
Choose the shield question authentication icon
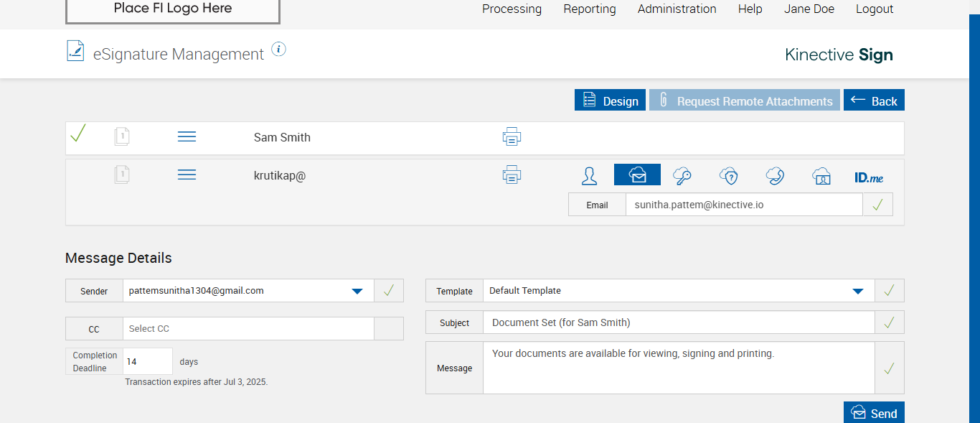click(x=728, y=175)
